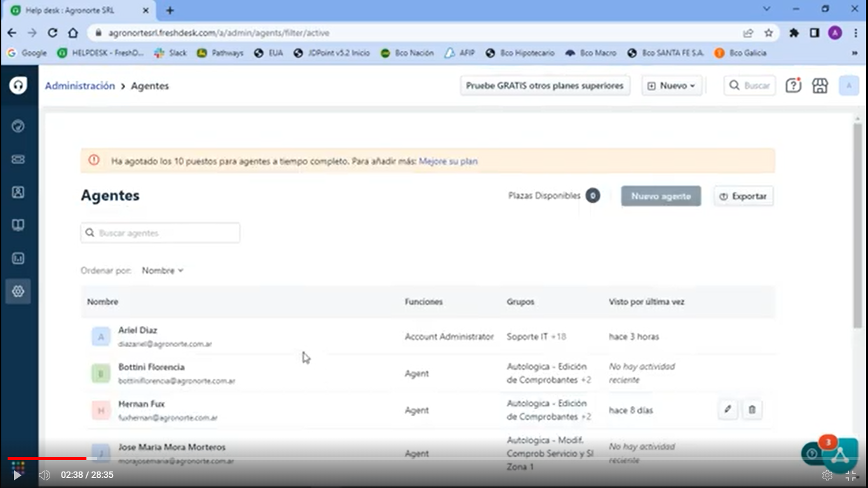Image resolution: width=868 pixels, height=488 pixels.
Task: Bookmark this page with the star icon
Action: 768,33
